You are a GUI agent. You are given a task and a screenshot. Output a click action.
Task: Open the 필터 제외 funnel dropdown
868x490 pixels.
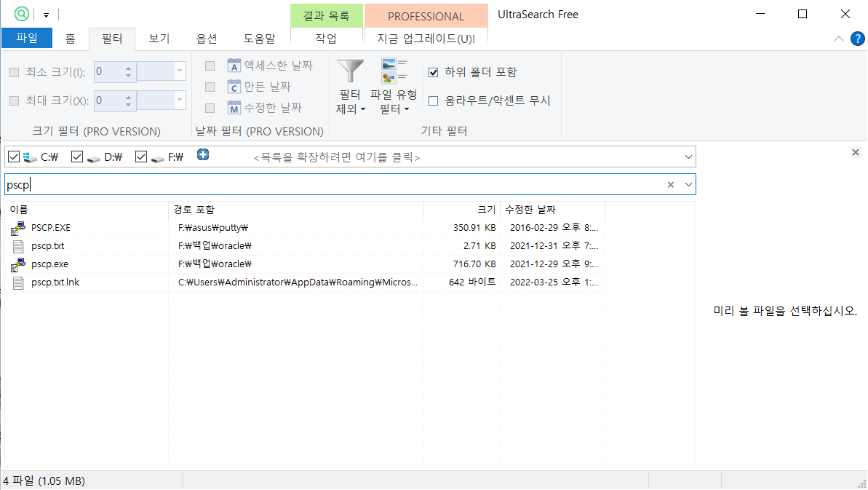[351, 87]
